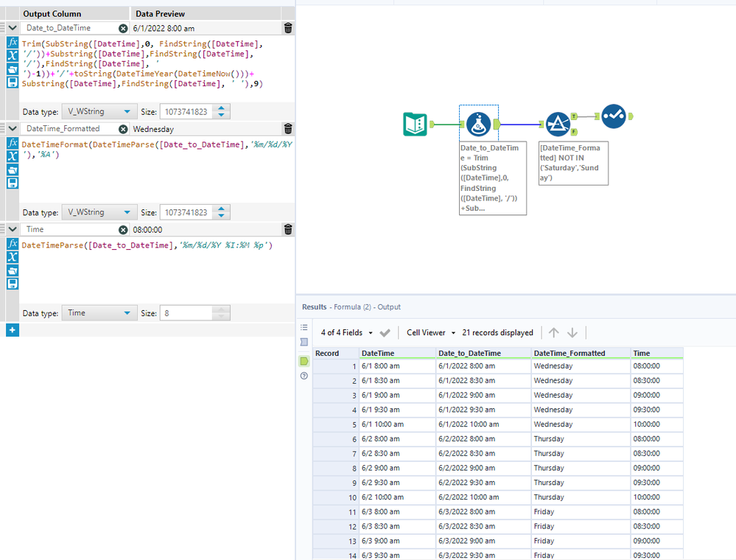Click the Browse tool at workflow end
Image resolution: width=736 pixels, height=560 pixels.
point(614,116)
